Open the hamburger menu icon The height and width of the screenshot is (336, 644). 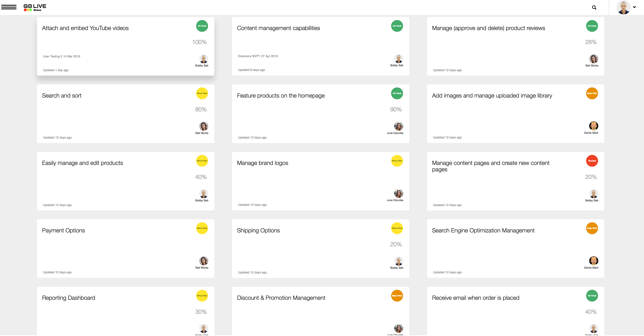(x=9, y=7)
